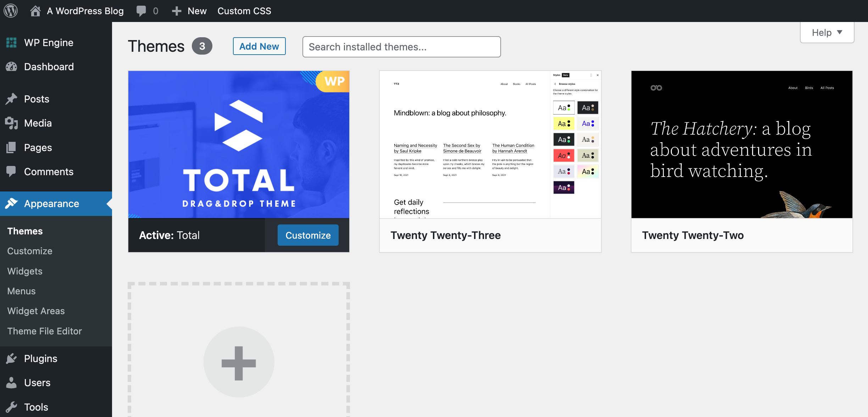Click the Customize active theme button
This screenshot has height=417, width=868.
pyautogui.click(x=307, y=235)
